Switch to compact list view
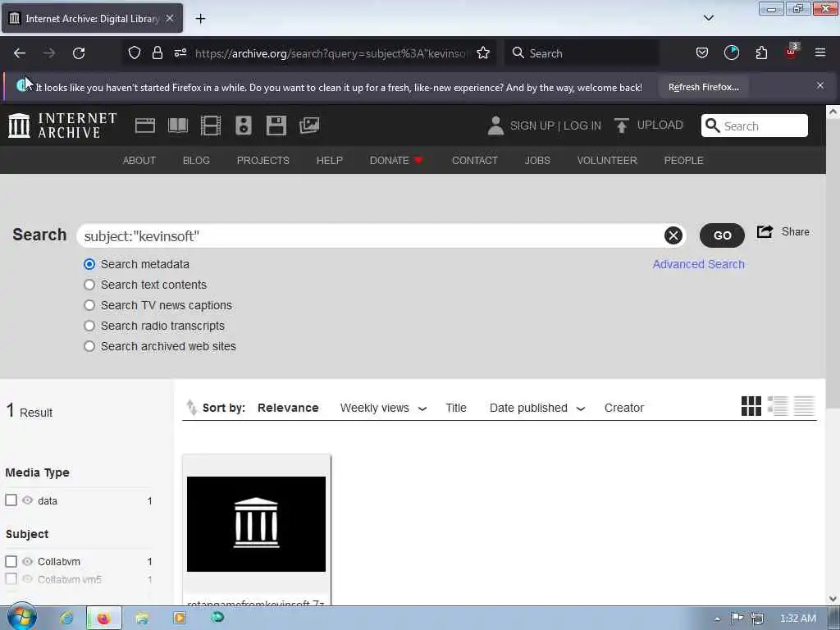The width and height of the screenshot is (840, 630). 804,406
